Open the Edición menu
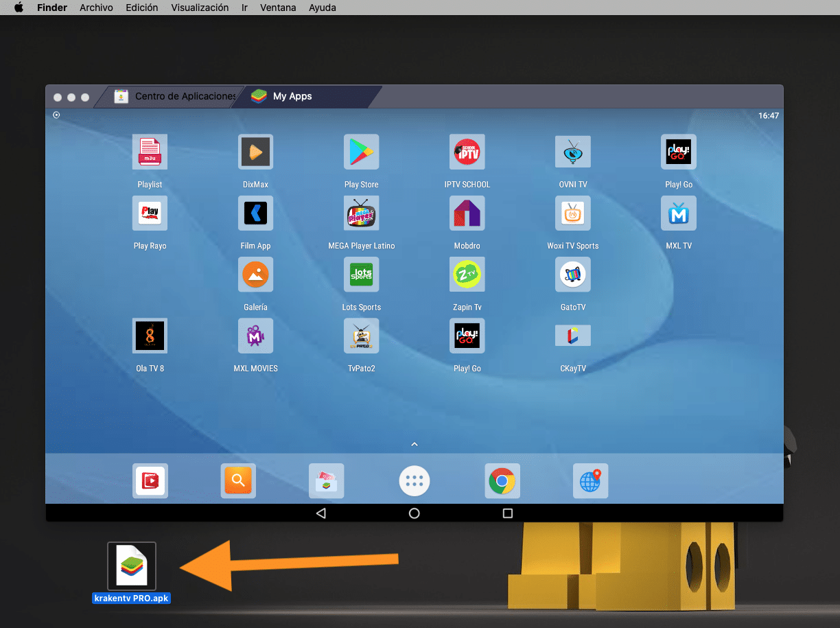This screenshot has width=840, height=628. point(142,8)
